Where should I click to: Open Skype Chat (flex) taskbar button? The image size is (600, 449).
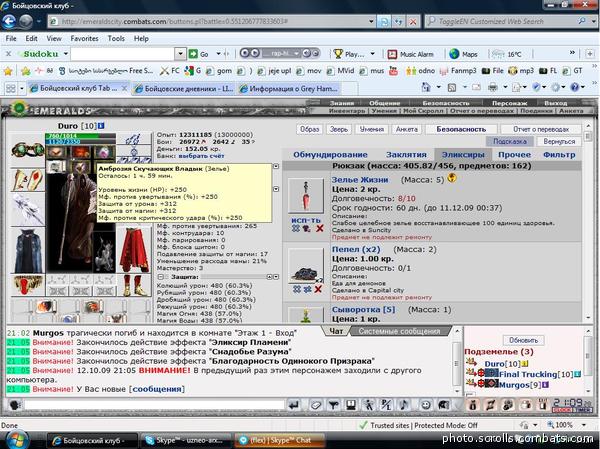tap(279, 440)
